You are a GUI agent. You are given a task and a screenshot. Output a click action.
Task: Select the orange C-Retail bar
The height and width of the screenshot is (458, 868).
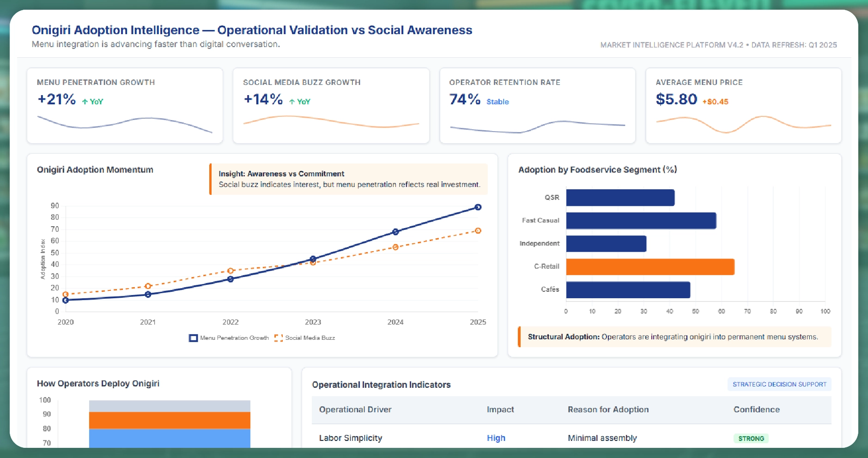pyautogui.click(x=649, y=266)
